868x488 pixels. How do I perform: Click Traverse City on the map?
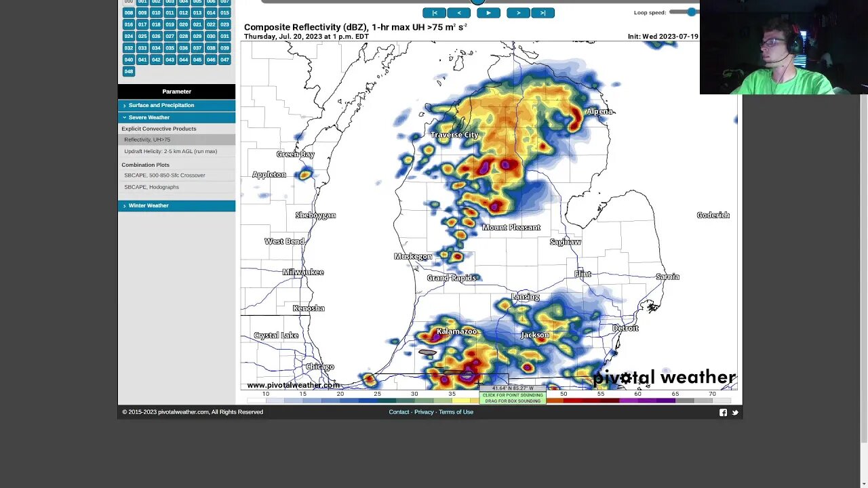[x=454, y=135]
